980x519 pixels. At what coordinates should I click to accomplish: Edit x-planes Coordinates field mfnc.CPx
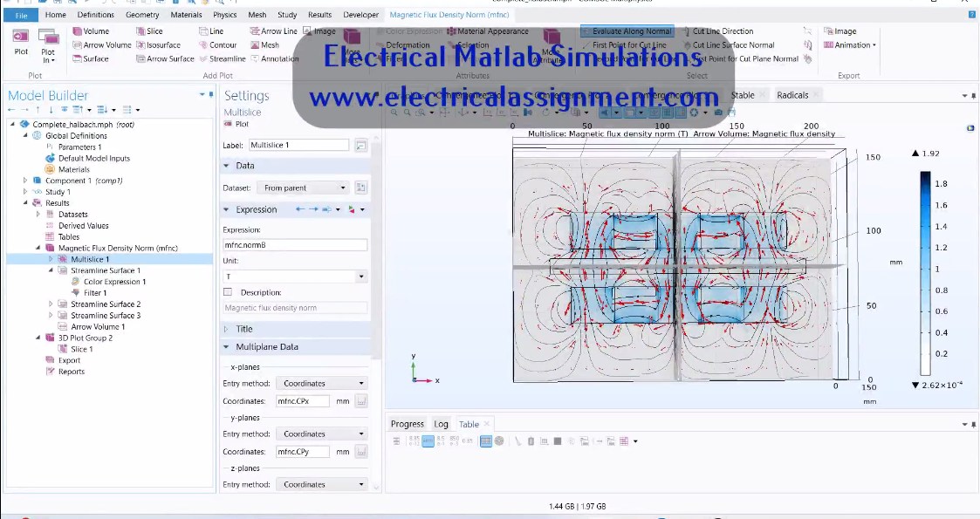pyautogui.click(x=303, y=401)
